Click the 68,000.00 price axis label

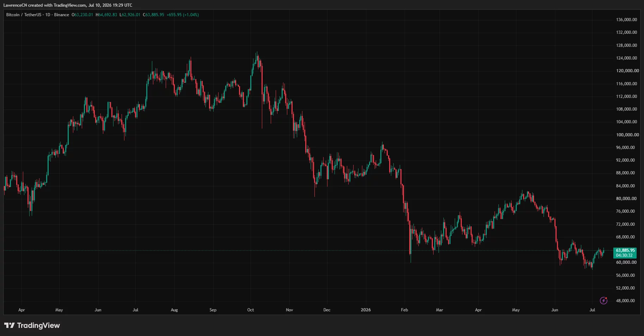coord(625,237)
